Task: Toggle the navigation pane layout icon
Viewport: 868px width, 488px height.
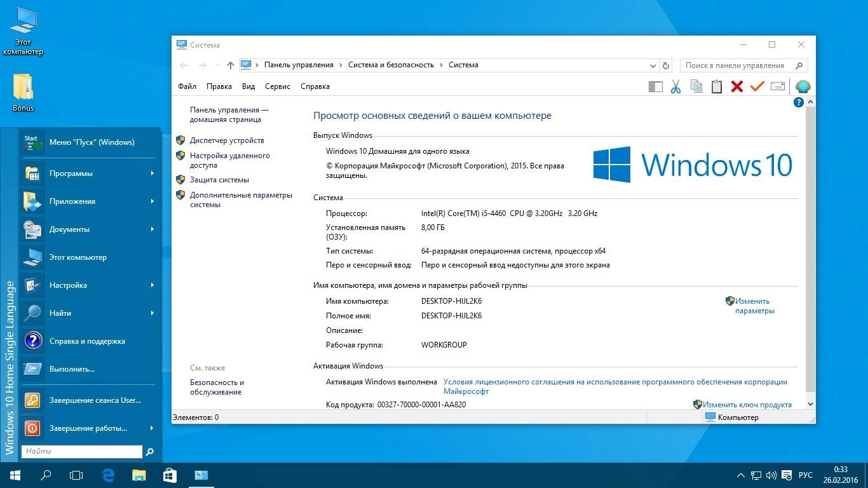Action: tap(655, 86)
